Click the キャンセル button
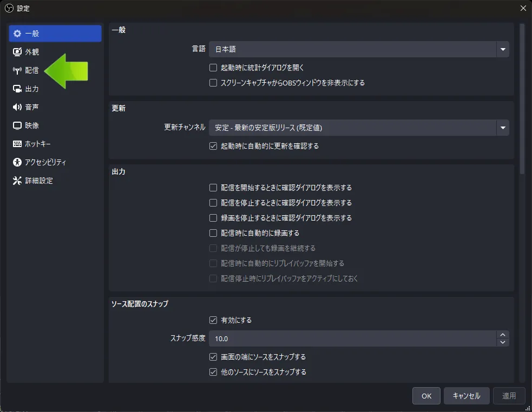Screen dimensions: 532x412 467,396
